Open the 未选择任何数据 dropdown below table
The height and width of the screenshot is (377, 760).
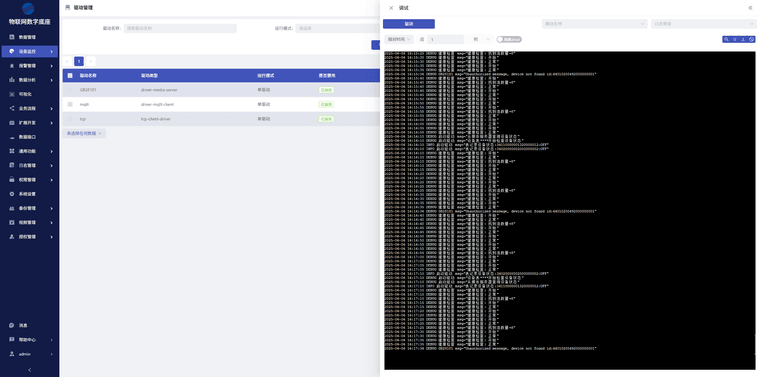tap(84, 133)
